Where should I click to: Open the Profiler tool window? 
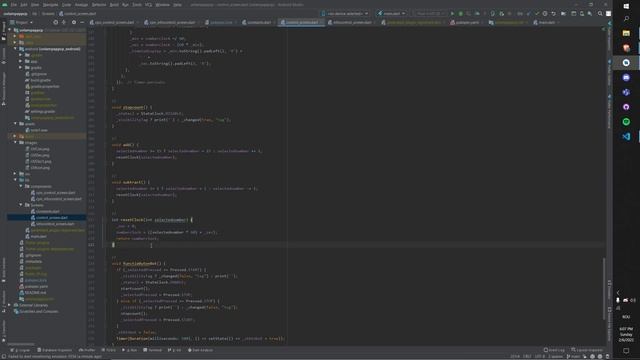[x=87, y=350]
